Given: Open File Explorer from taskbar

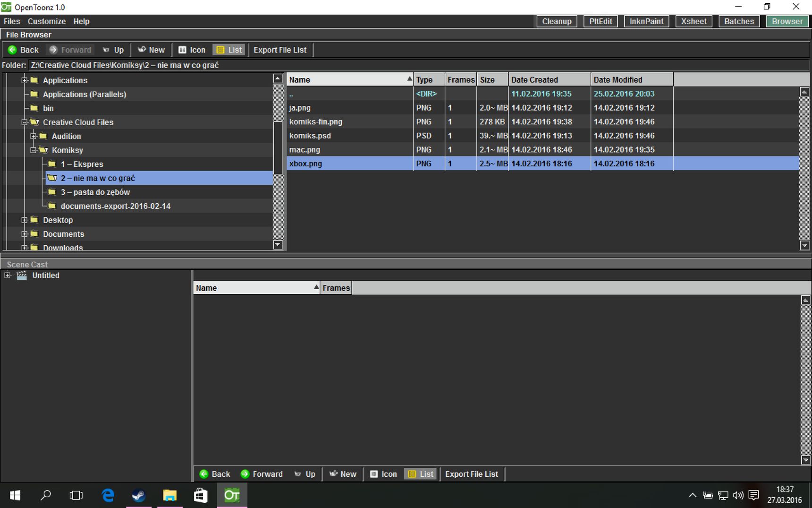Looking at the screenshot, I should pos(169,495).
